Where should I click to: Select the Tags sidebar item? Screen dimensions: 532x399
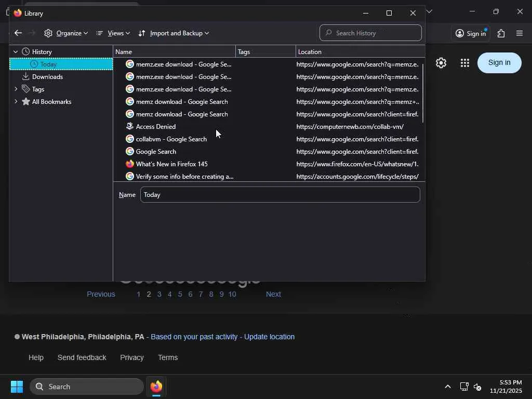(x=38, y=89)
